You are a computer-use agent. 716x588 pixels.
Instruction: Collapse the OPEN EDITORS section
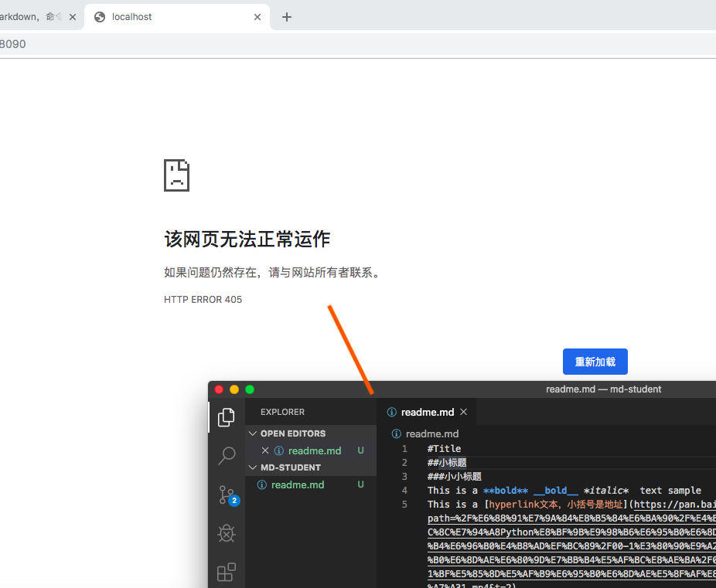click(252, 433)
